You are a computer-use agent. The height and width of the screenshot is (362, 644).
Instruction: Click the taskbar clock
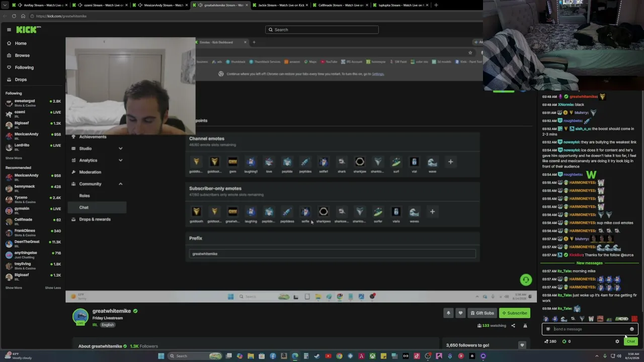[631, 356]
